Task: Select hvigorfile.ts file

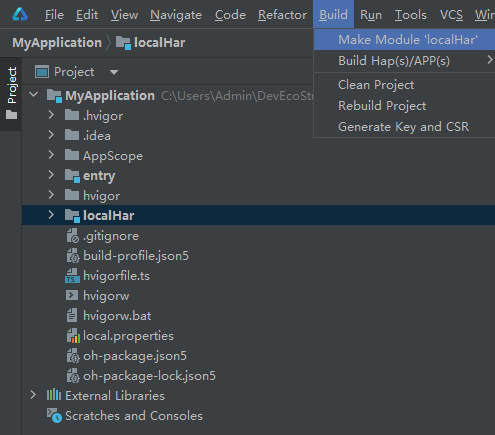Action: point(116,276)
